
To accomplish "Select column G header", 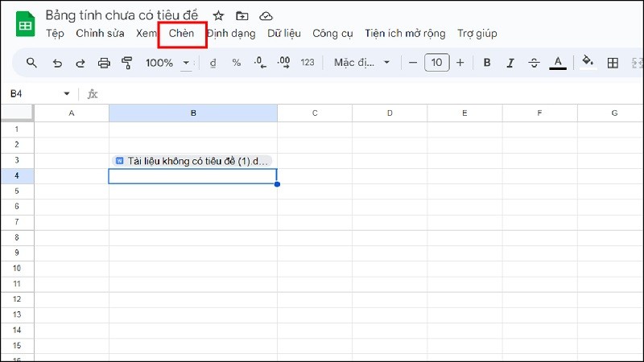I will (611, 113).
